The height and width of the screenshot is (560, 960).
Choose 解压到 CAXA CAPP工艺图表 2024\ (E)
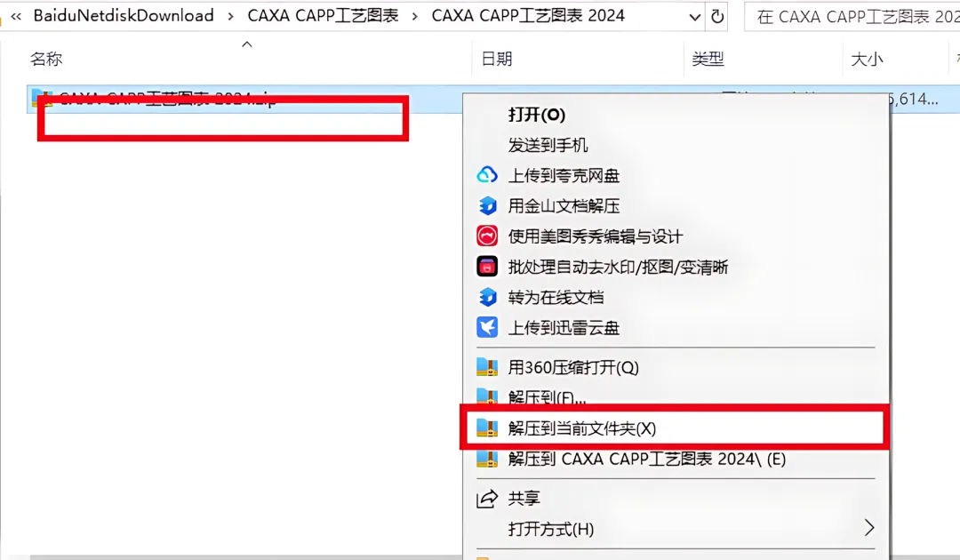646,459
